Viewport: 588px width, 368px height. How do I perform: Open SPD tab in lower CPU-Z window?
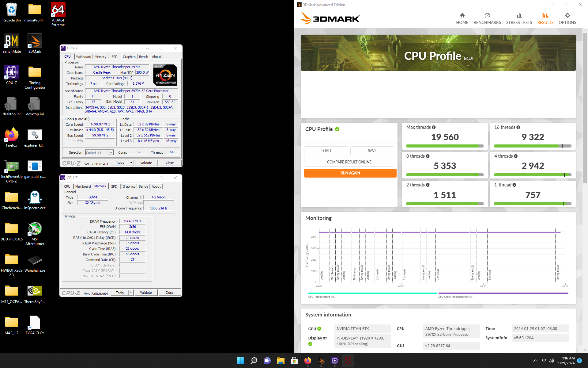tap(114, 186)
